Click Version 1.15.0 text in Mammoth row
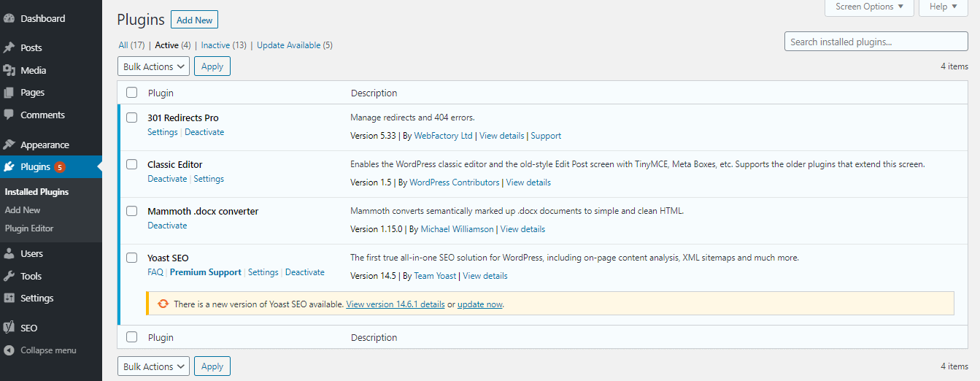Screen dimensions: 980x381 [377, 229]
